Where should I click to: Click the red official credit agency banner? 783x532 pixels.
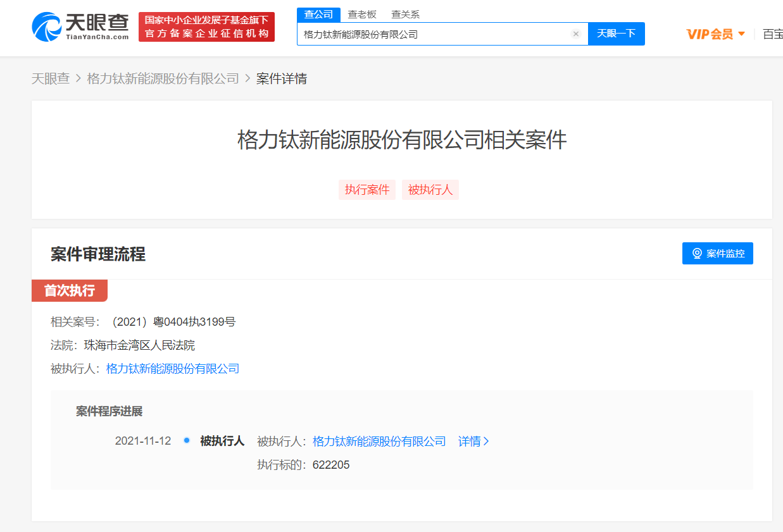point(206,27)
